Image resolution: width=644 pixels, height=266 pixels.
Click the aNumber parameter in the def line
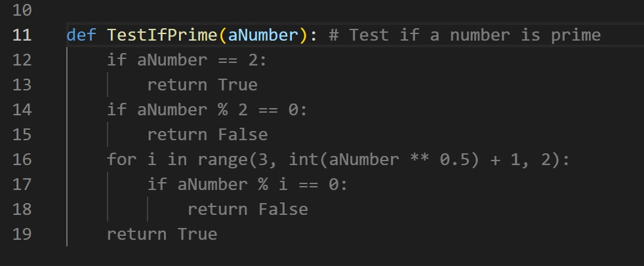tap(262, 35)
